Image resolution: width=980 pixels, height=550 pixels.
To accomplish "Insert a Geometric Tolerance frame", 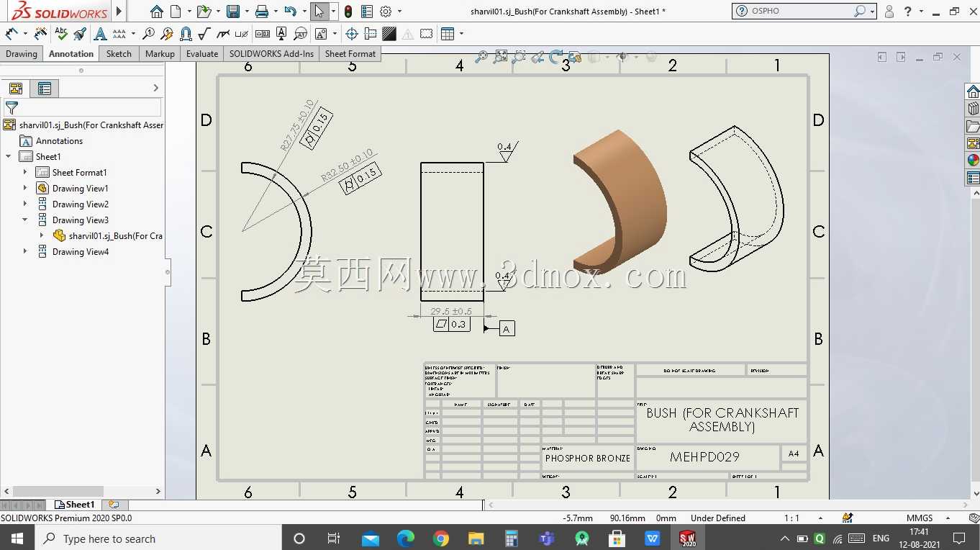I will pos(263,33).
